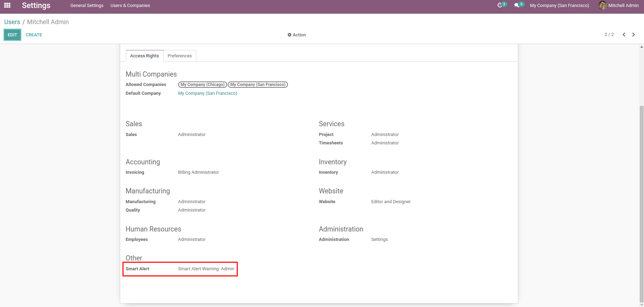Click the Other section heading

click(134, 258)
